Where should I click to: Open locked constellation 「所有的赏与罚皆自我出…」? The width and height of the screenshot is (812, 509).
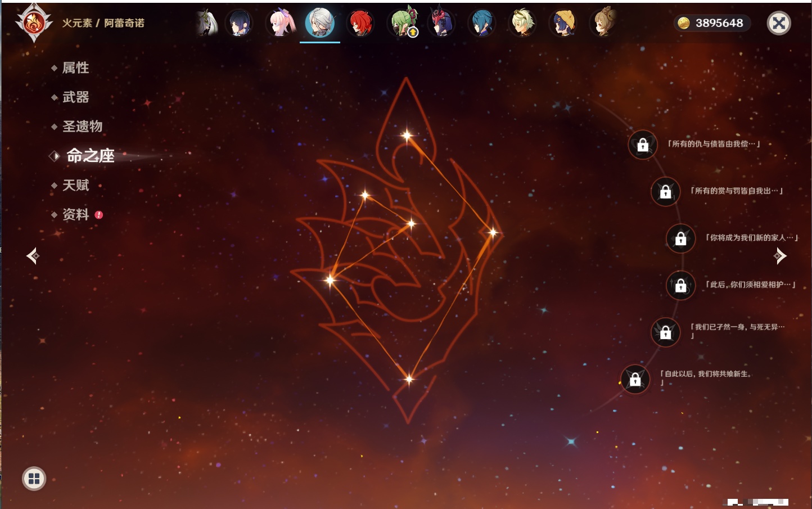(665, 191)
